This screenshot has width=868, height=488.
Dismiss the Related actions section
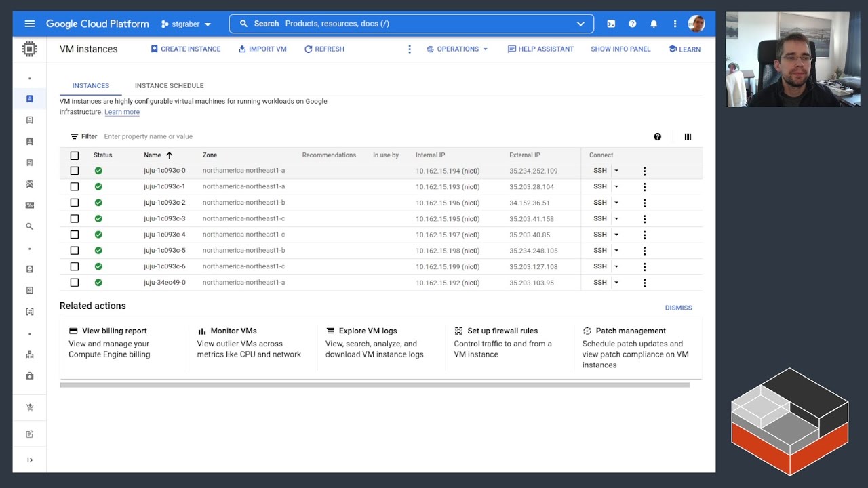(678, 308)
